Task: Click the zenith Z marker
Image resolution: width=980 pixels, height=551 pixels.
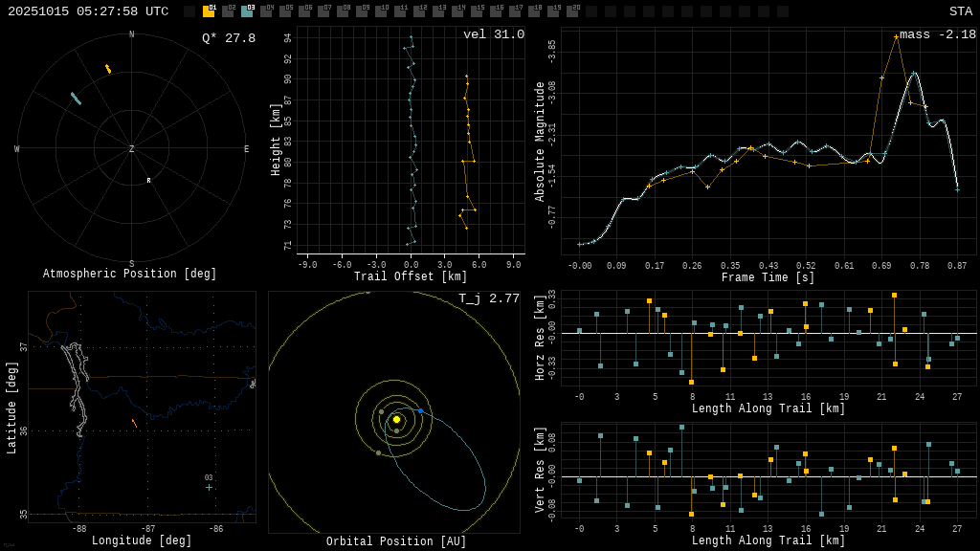Action: pyautogui.click(x=132, y=149)
